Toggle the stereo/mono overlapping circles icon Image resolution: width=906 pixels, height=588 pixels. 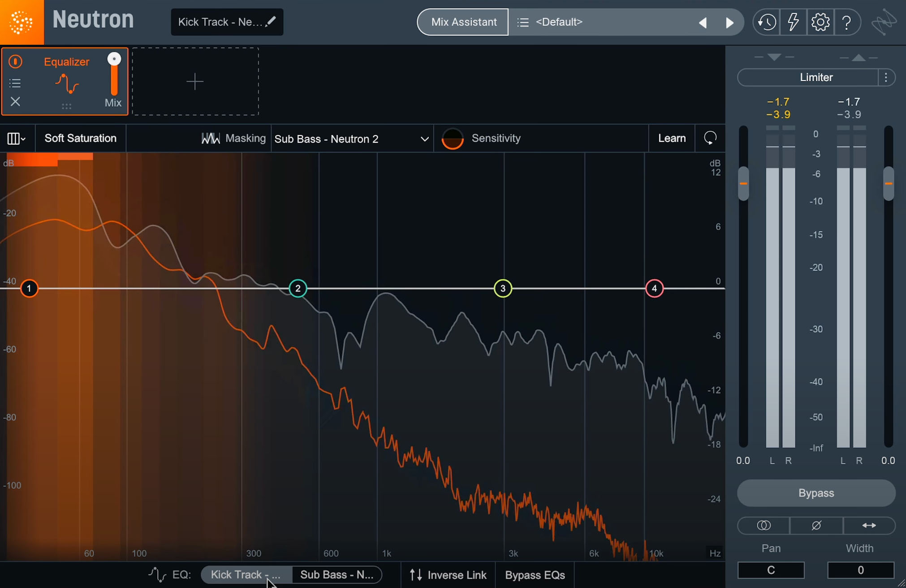764,525
